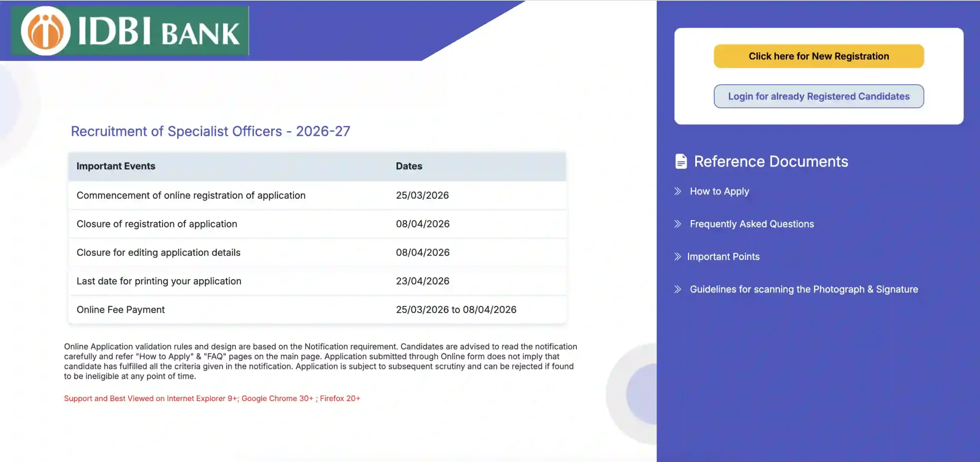Click the Dates column header
Viewport: 980px width, 462px height.
point(409,166)
